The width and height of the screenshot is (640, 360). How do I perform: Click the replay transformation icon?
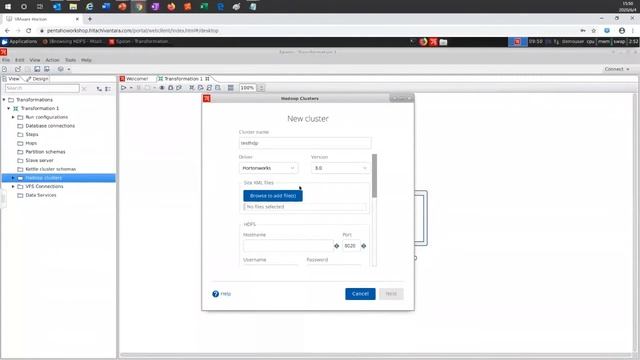pos(179,88)
